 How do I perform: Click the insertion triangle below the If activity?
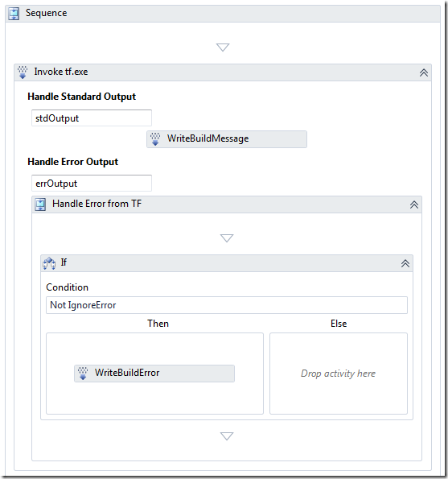pos(227,436)
